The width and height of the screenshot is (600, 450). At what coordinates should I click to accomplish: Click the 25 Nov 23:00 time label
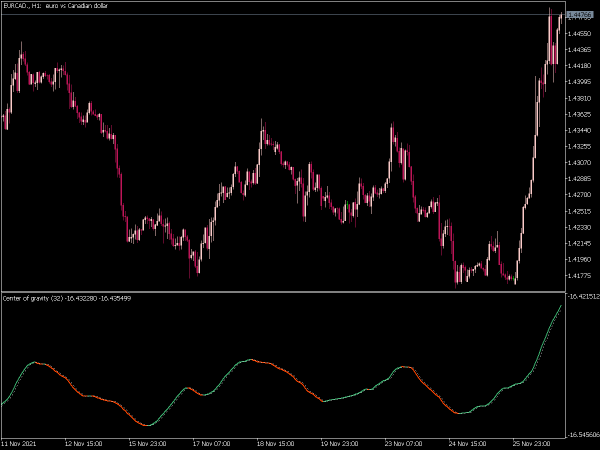pyautogui.click(x=532, y=443)
